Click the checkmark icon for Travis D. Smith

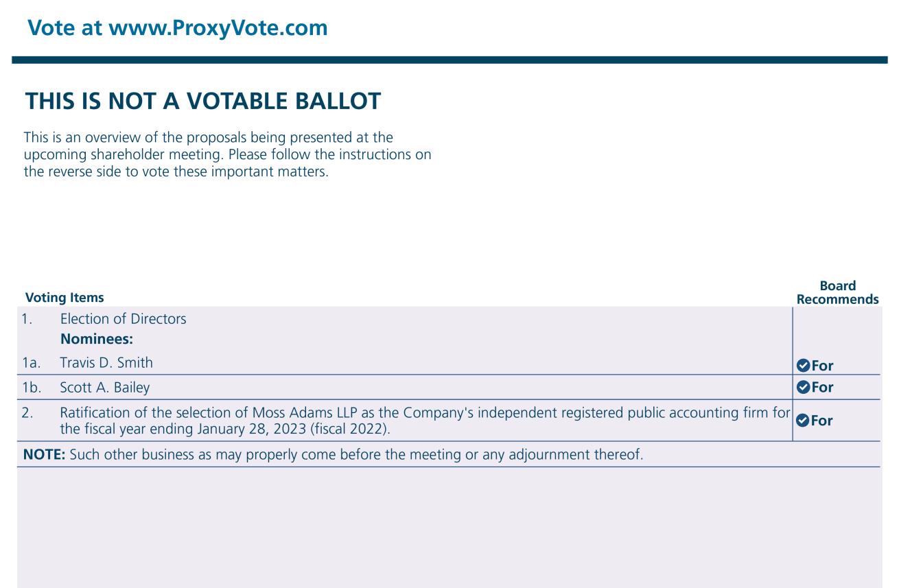[x=804, y=366]
